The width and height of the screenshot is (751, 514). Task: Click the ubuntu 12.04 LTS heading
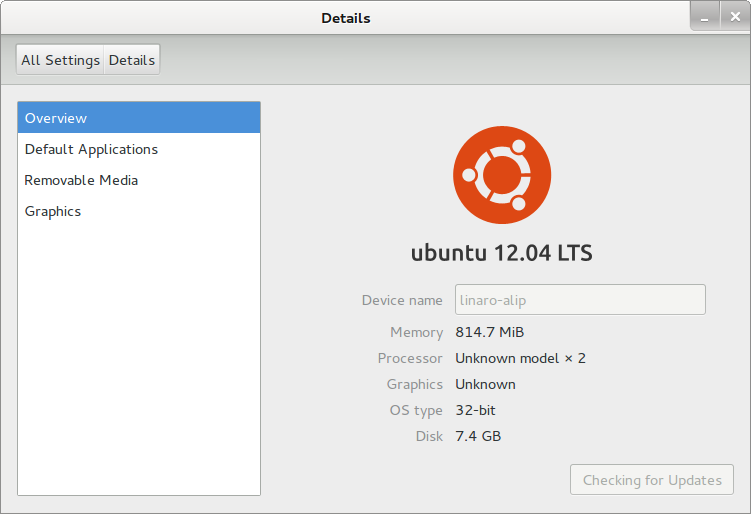(501, 253)
